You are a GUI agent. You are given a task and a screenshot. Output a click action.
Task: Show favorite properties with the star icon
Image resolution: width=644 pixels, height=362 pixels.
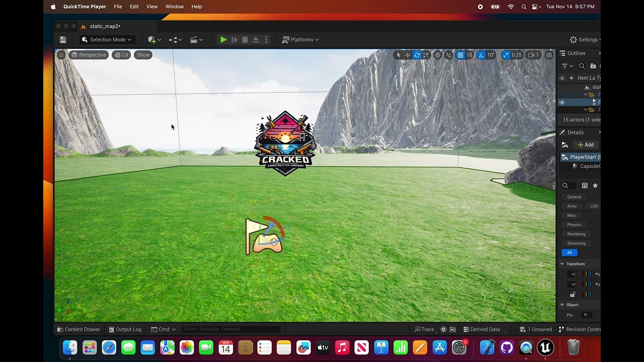click(x=595, y=186)
